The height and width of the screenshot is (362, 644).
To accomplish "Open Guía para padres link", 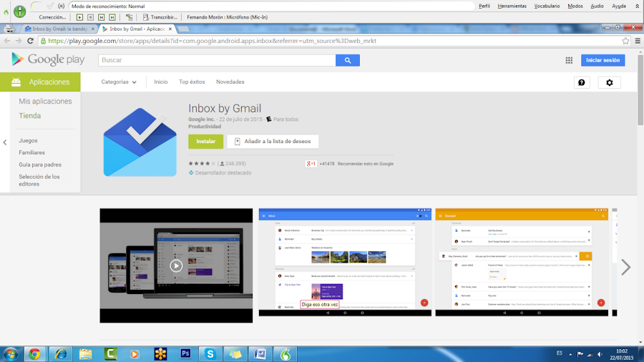I will 40,165.
